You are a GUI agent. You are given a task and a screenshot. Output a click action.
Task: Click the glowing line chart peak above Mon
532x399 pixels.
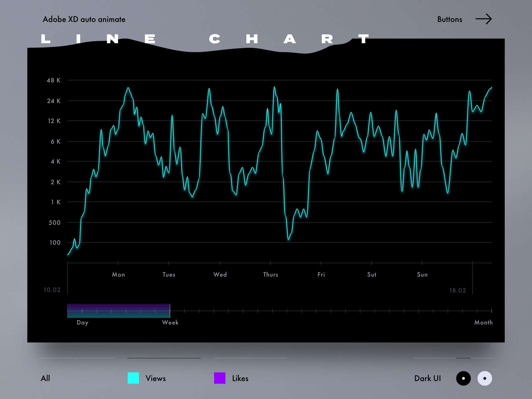[128, 88]
